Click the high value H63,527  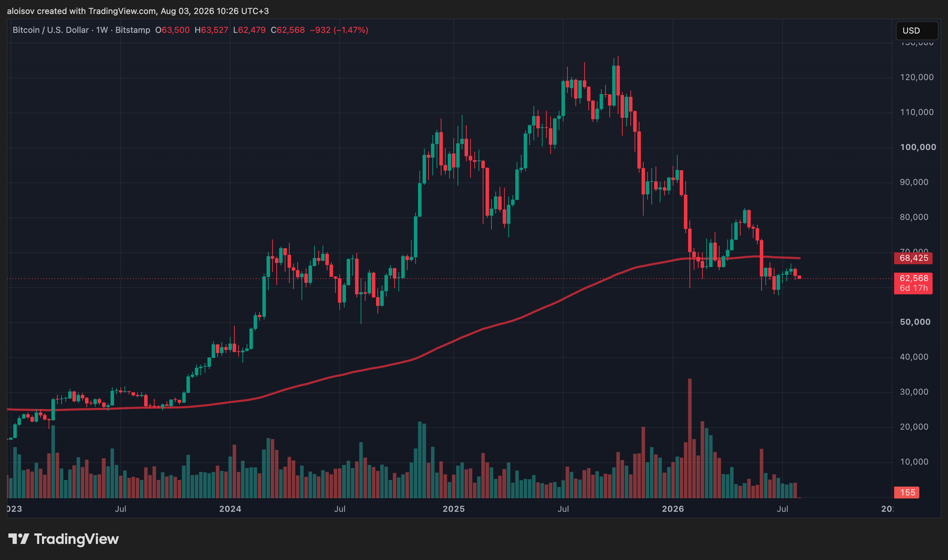(211, 30)
